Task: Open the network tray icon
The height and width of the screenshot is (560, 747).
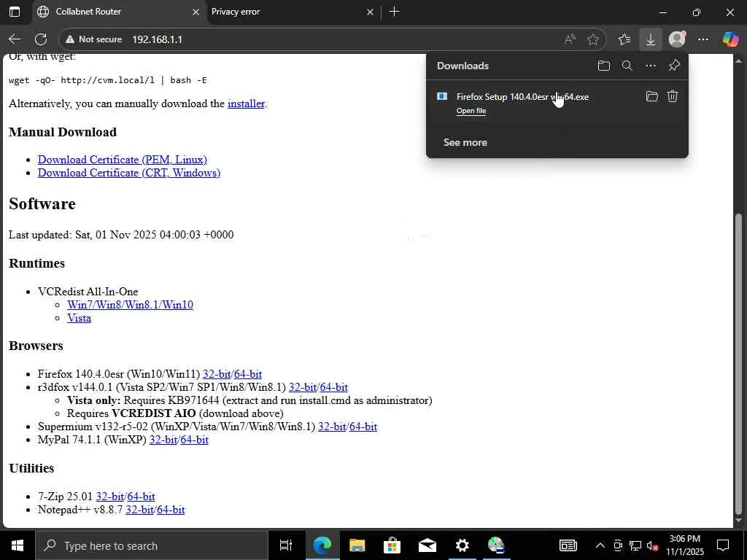Action: 635,545
